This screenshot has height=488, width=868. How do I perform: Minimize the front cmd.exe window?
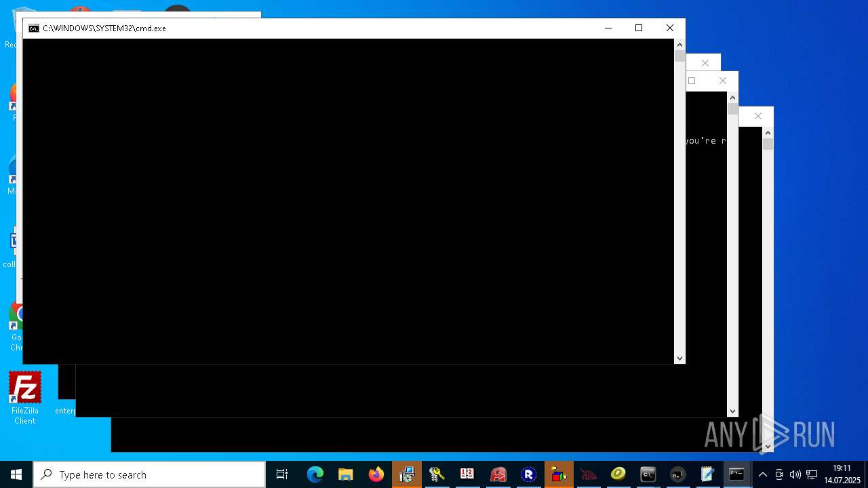[x=608, y=28]
